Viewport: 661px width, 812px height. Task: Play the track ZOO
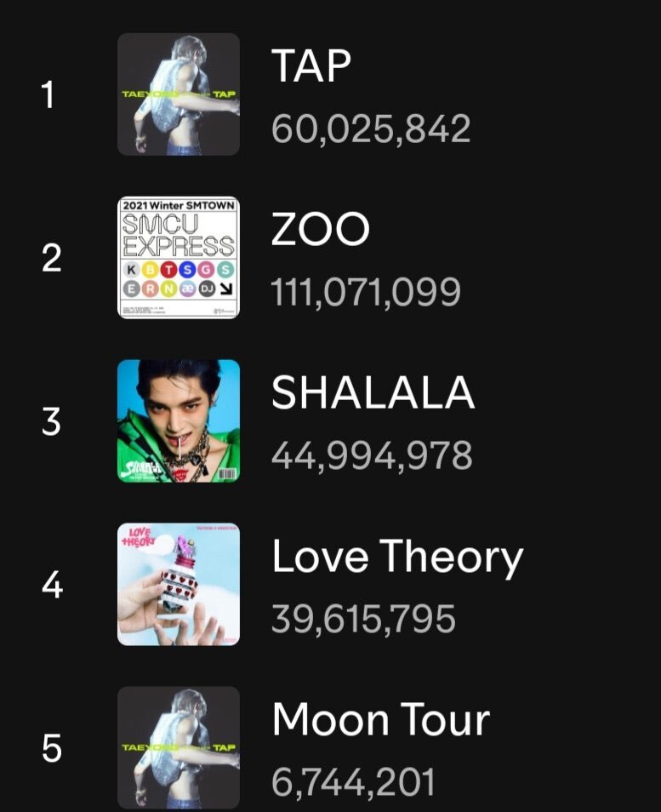click(x=321, y=229)
